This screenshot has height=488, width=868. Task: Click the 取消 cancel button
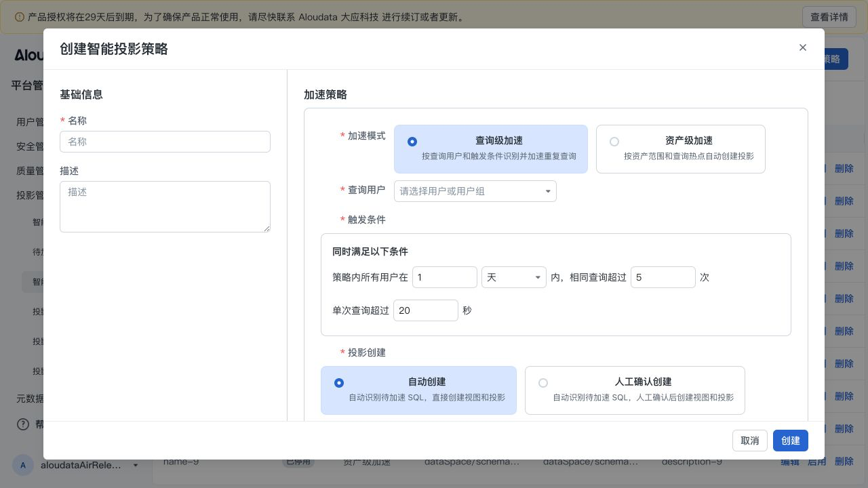750,441
